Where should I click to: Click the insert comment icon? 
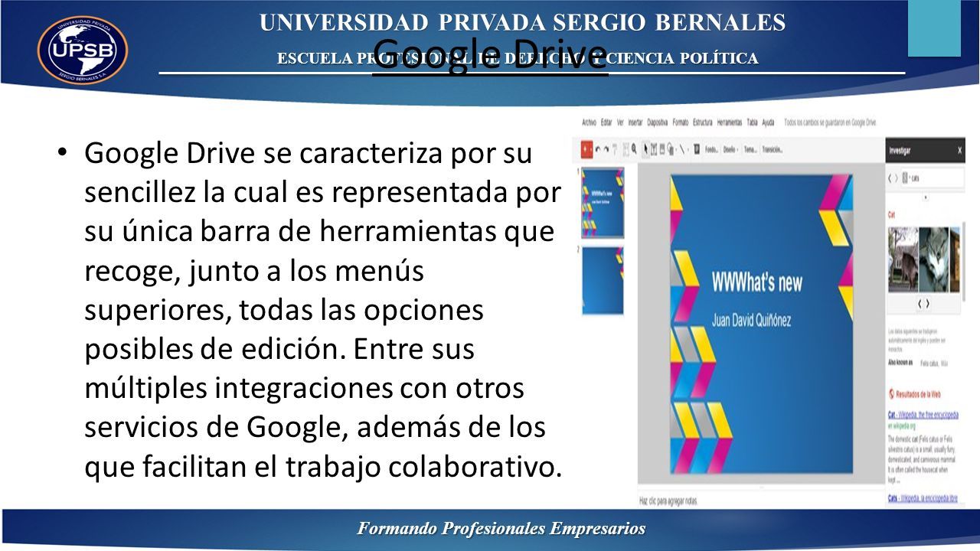click(697, 149)
